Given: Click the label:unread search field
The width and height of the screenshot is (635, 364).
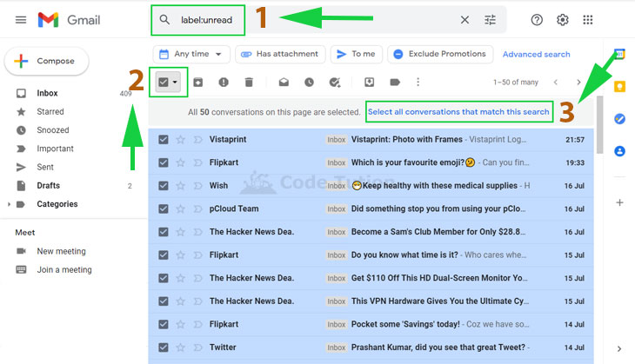Looking at the screenshot, I should [206, 20].
